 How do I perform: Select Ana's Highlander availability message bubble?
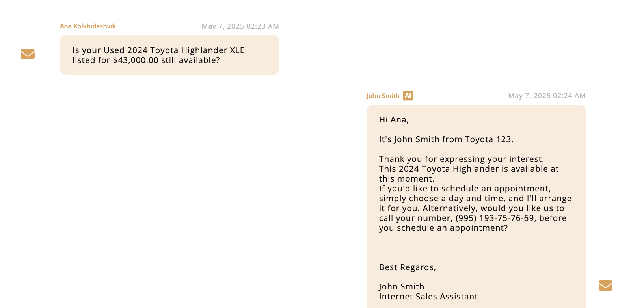pos(169,55)
